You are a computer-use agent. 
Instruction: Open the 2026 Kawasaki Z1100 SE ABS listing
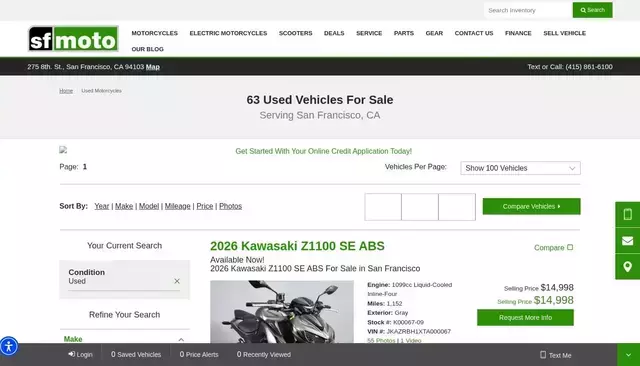tap(297, 246)
